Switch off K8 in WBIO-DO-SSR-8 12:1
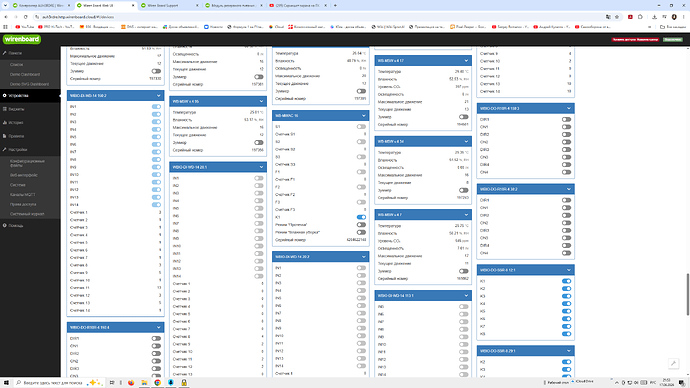 point(566,334)
